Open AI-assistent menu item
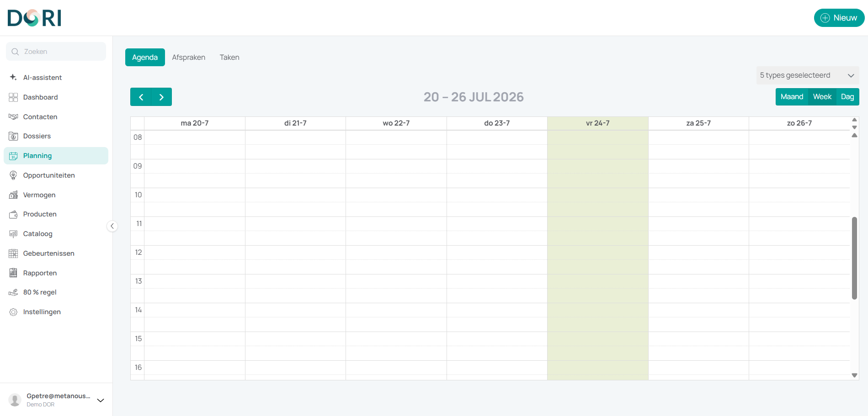Screen dimensions: 868x416 pos(56,78)
